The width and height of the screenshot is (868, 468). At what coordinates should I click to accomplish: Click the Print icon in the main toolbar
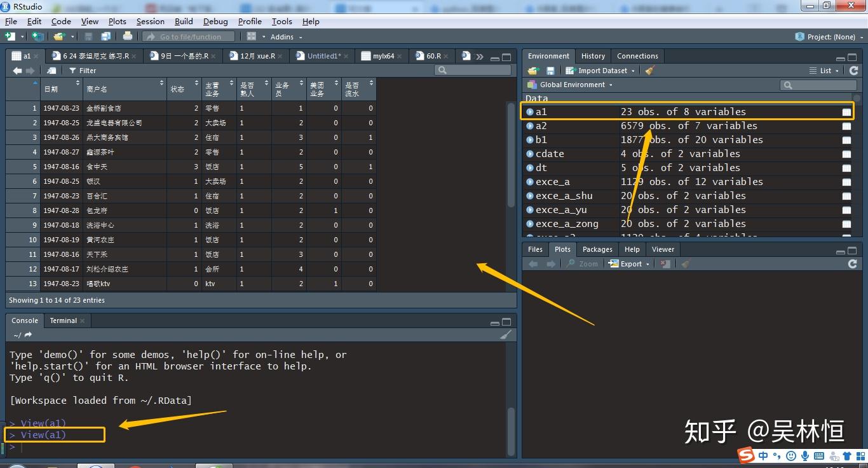[x=128, y=37]
